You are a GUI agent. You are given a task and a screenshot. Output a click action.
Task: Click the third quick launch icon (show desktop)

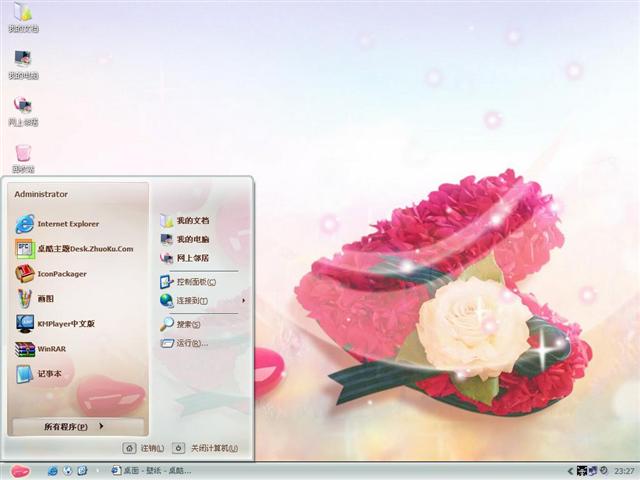click(82, 471)
